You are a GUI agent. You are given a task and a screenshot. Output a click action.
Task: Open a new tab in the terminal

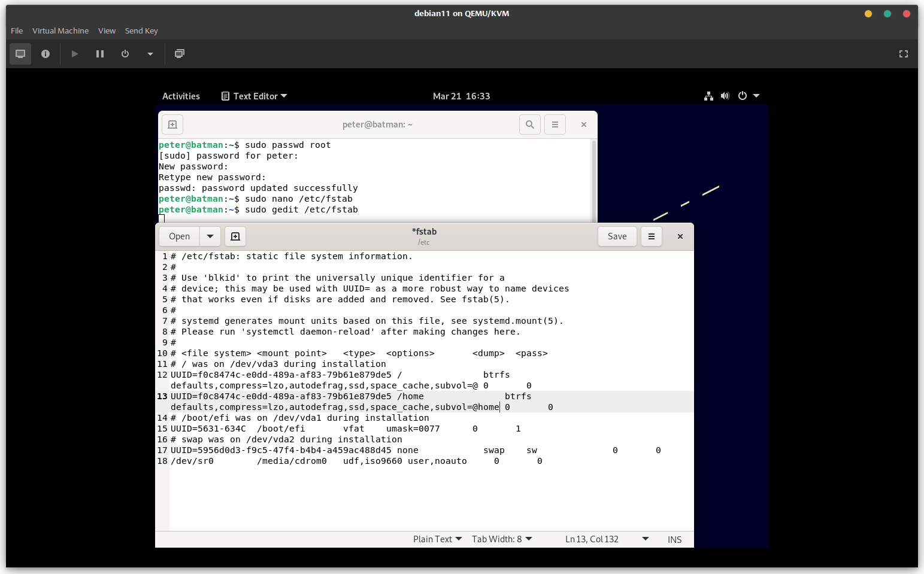(172, 124)
